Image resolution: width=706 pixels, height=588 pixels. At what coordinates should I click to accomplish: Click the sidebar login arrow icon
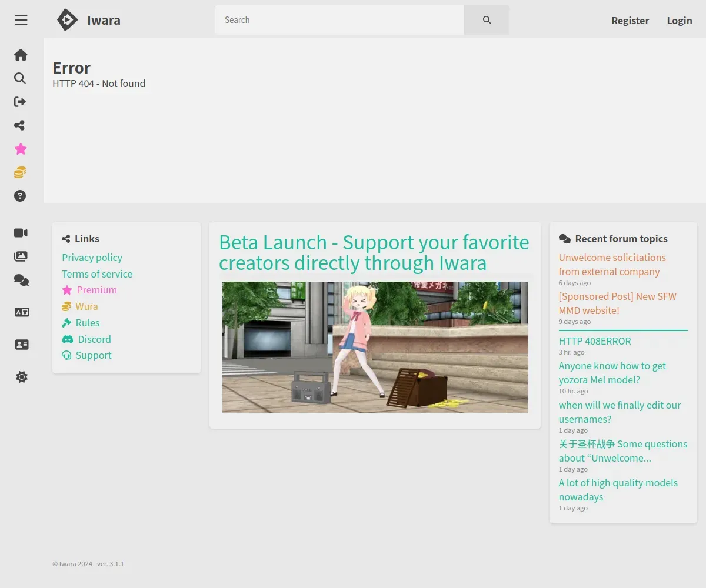[20, 102]
